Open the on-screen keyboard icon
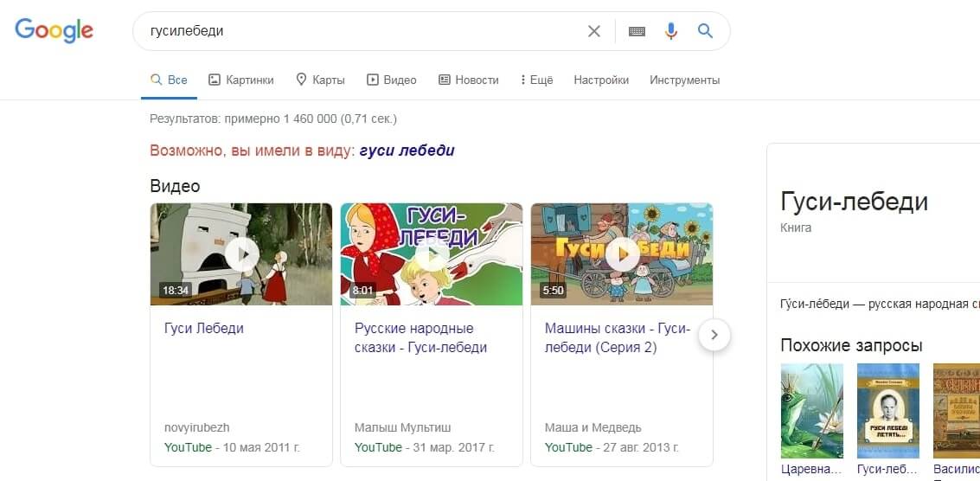Screen dimensions: 980x481 (x=637, y=31)
